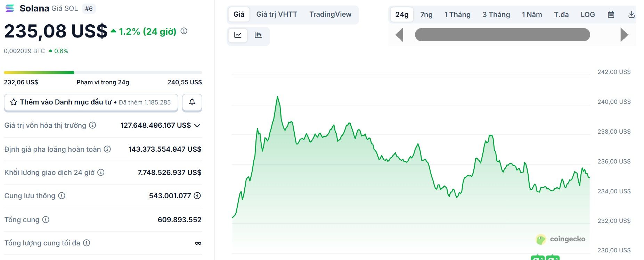Click the 24h price range progress bar
The image size is (644, 260).
click(103, 73)
